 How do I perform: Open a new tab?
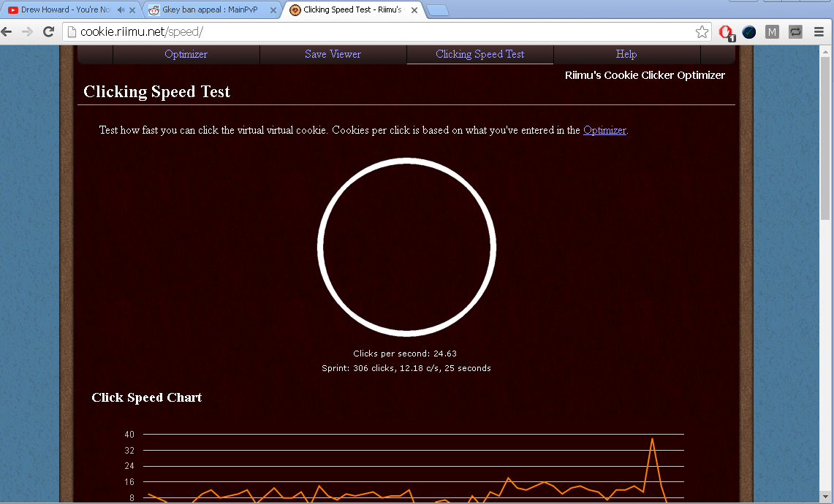point(438,10)
